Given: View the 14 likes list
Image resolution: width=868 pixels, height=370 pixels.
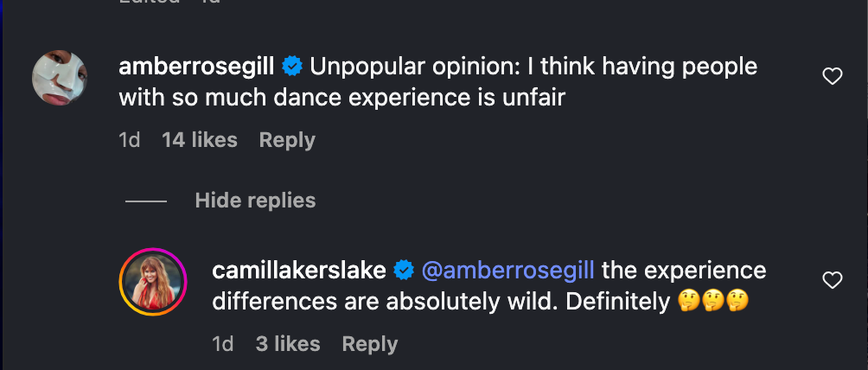Looking at the screenshot, I should pos(200,140).
